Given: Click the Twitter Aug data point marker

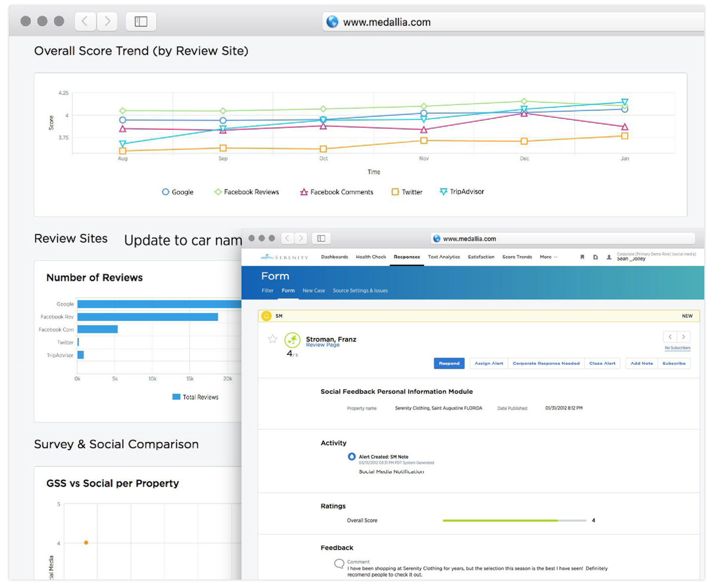Looking at the screenshot, I should click(x=122, y=151).
